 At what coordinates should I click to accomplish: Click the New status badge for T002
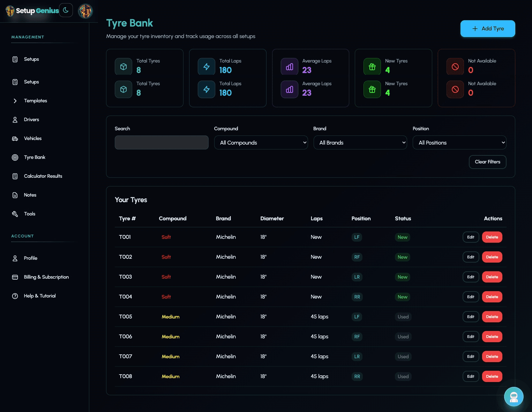pyautogui.click(x=403, y=257)
